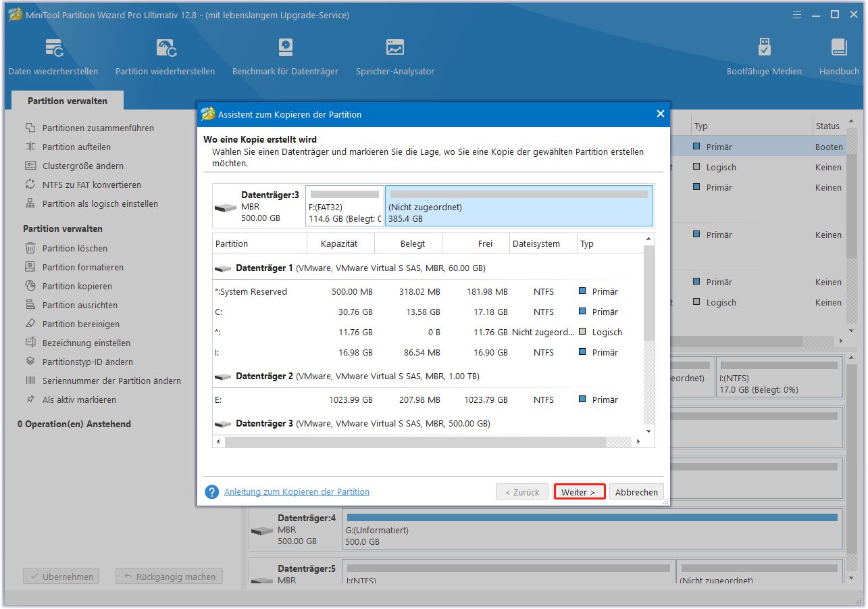Viewport: 868px width, 609px height.
Task: Click Als aktiv markieren pin icon
Action: pyautogui.click(x=30, y=399)
